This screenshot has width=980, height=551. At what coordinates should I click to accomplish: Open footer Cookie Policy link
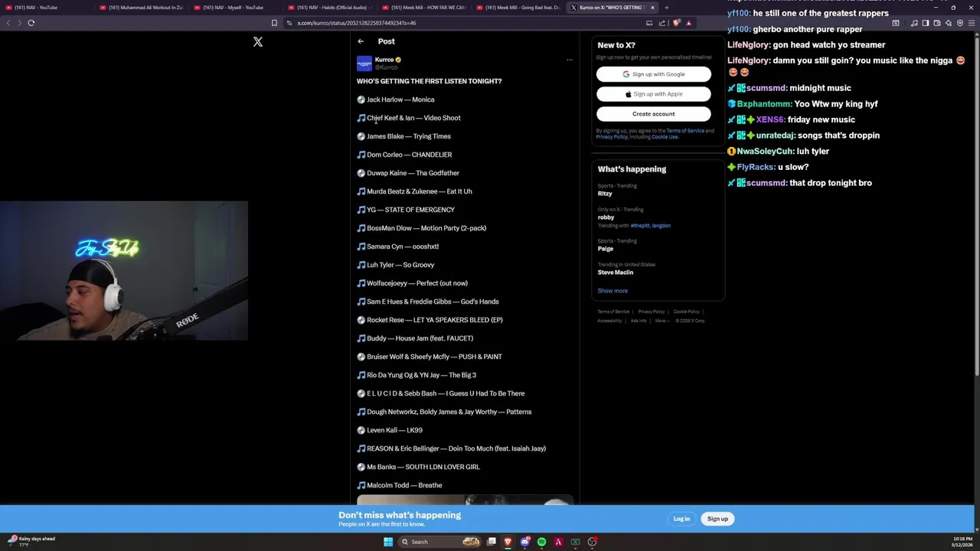click(686, 311)
